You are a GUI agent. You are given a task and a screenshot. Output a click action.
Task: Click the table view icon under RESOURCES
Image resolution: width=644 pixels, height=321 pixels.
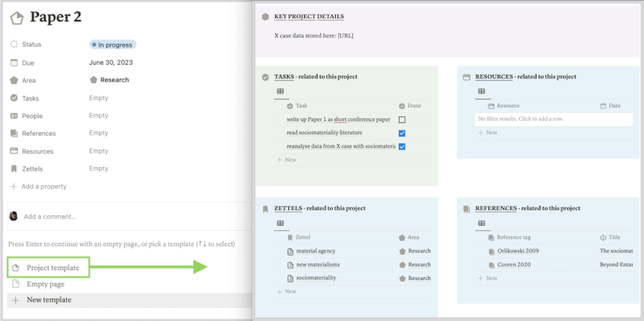coord(482,92)
